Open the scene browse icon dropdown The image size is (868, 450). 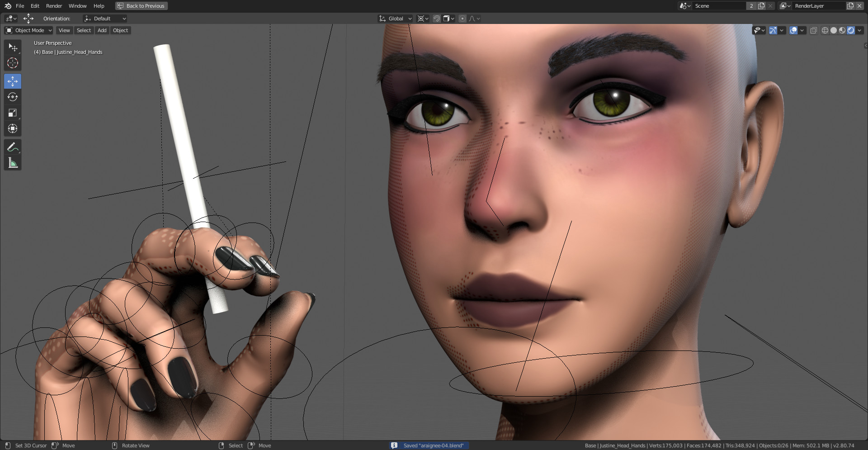685,6
